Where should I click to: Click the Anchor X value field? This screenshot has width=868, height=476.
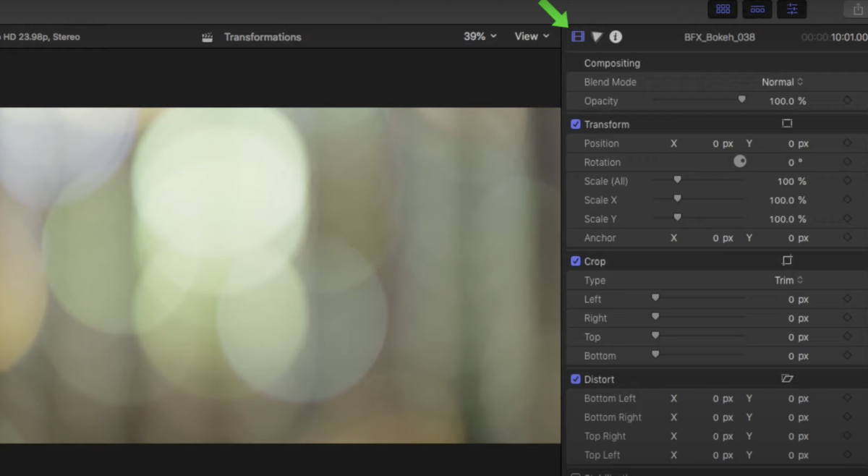click(723, 237)
